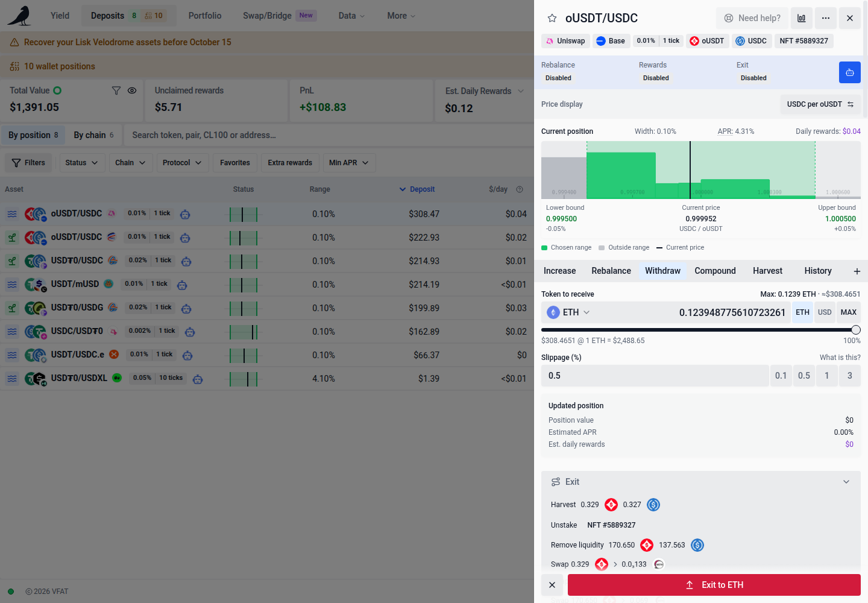Viewport: 868px width, 603px height.
Task: Open the Min APR dropdown
Action: (349, 163)
